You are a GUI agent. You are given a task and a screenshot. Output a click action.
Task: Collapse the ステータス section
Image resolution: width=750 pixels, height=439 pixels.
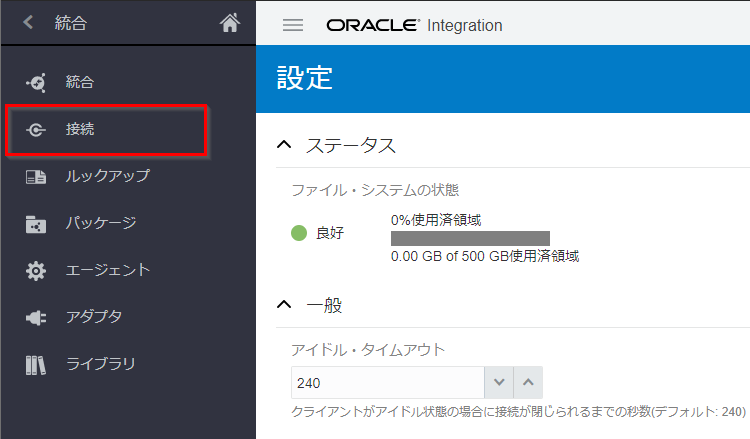click(x=284, y=146)
